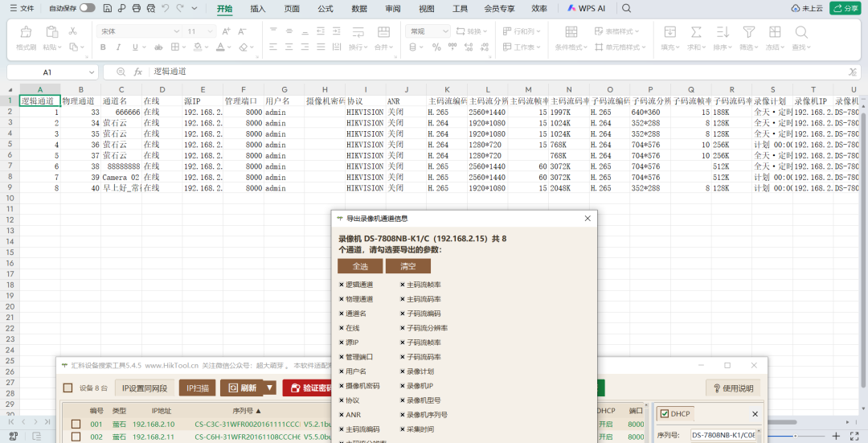868x443 pixels.
Task: Click the Redo arrow
Action: [179, 8]
